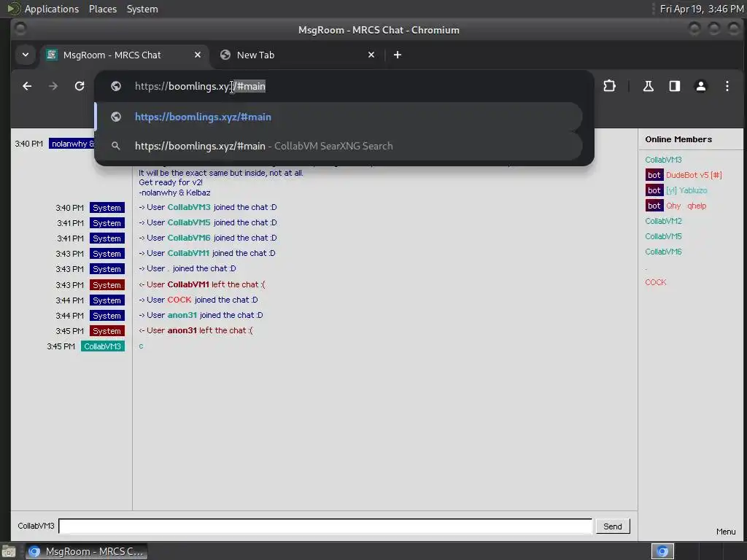Click the forward navigation arrow

53,86
